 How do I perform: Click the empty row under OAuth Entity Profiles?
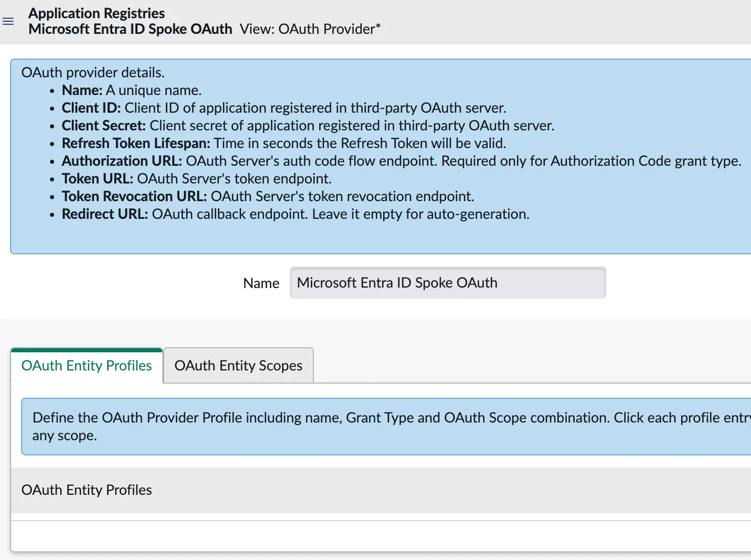click(x=381, y=536)
